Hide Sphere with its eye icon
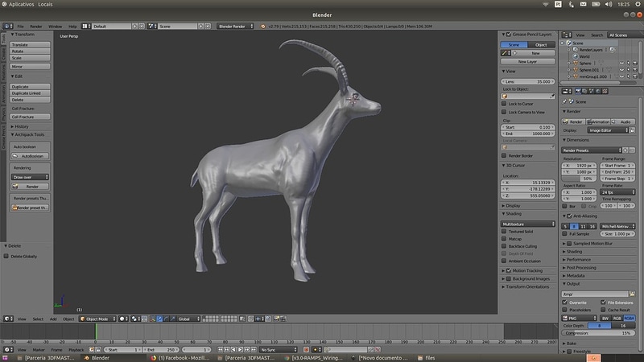 click(621, 64)
